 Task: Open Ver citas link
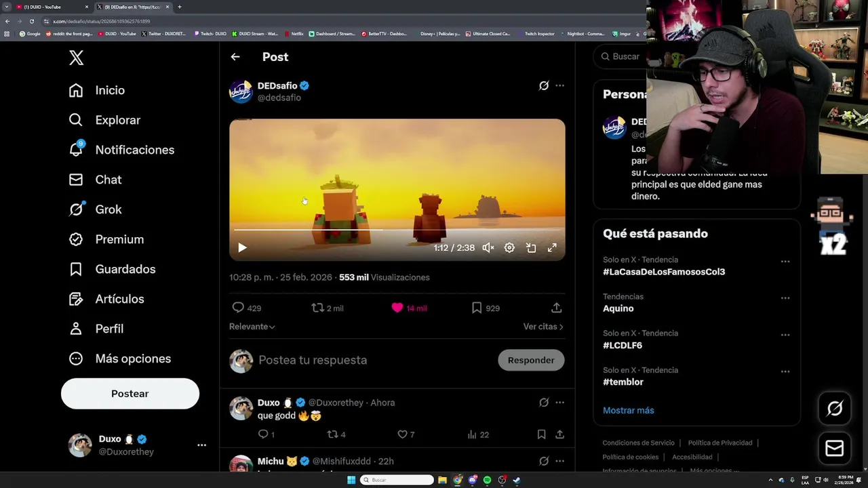[x=543, y=327]
